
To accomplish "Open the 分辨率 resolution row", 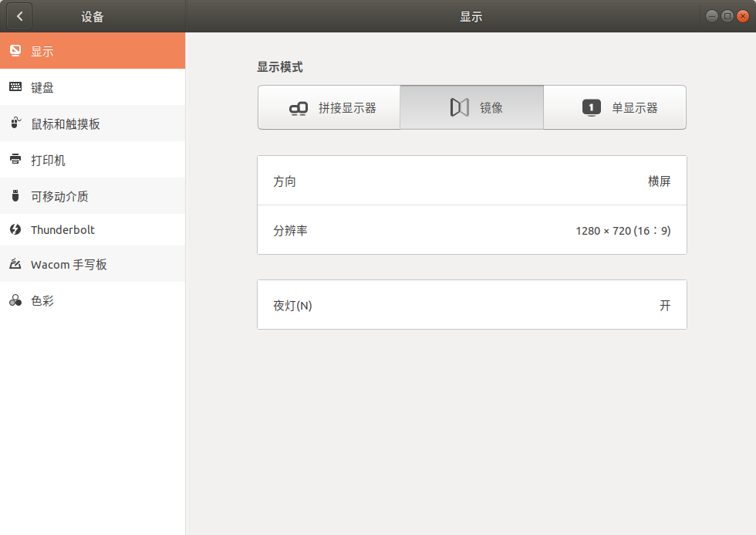I will 472,230.
